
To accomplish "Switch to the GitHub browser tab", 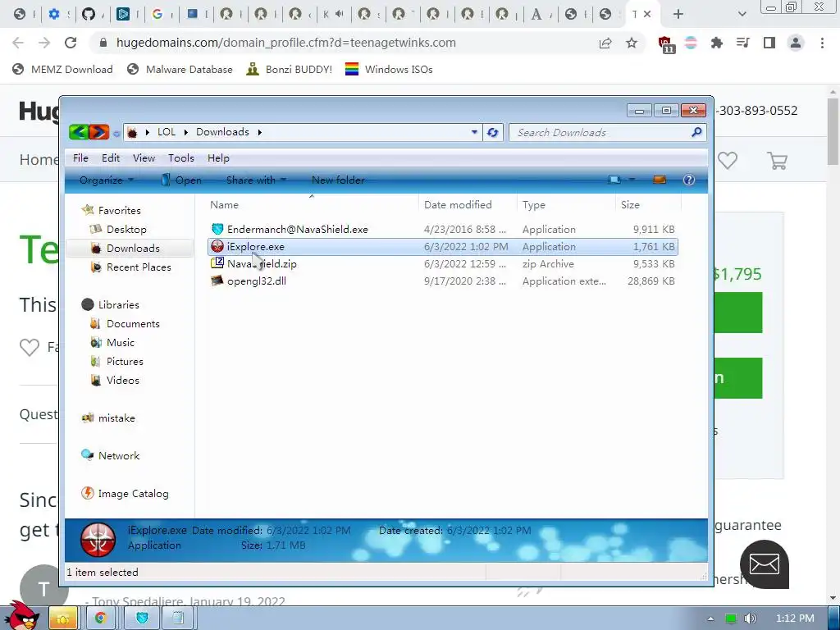I will pos(89,14).
